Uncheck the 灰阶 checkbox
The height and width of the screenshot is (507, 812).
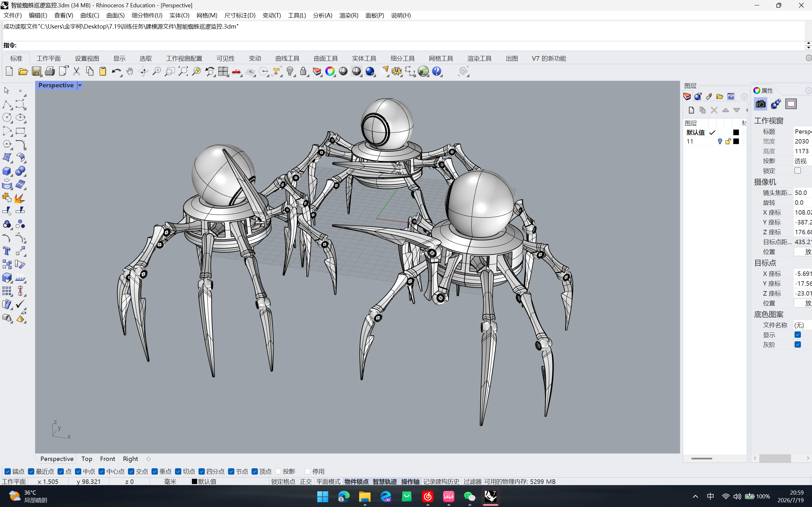point(798,344)
